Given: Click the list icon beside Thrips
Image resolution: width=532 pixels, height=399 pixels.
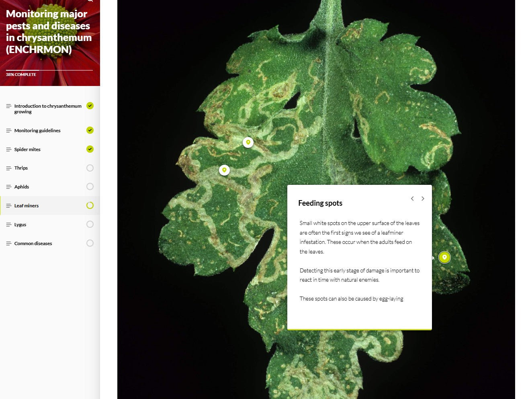Looking at the screenshot, I should click(x=9, y=168).
